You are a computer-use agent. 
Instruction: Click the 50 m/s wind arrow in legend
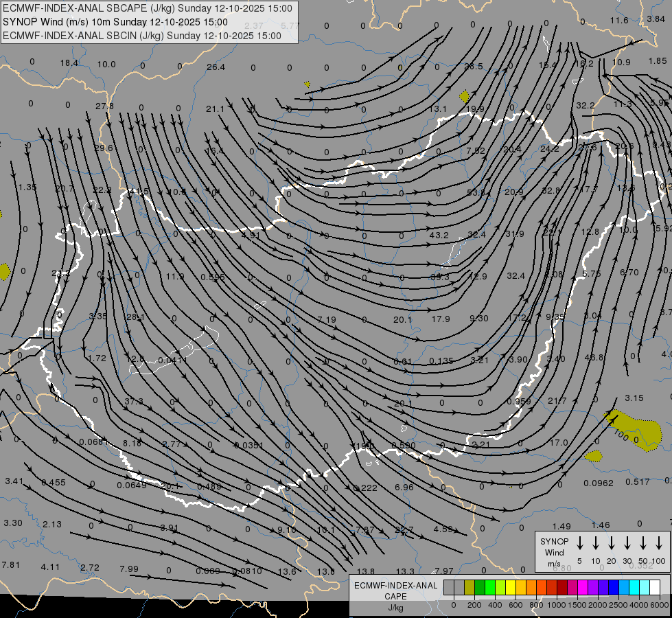(x=643, y=543)
